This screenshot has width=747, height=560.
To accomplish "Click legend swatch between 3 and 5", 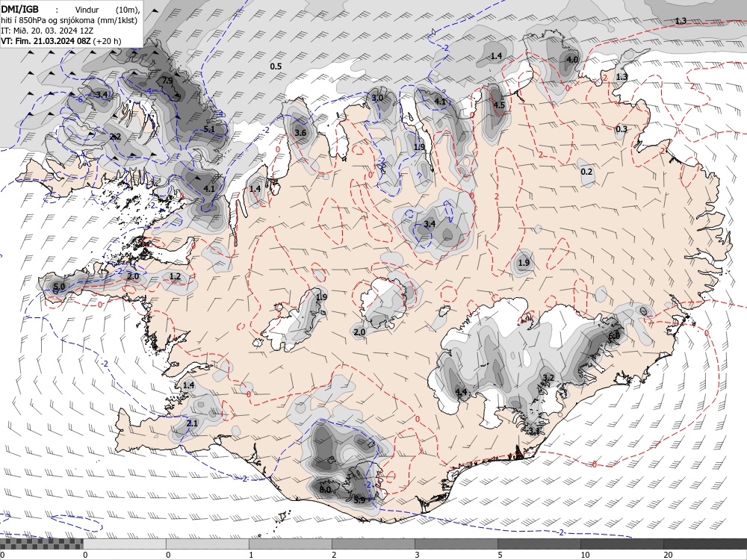I will tap(456, 544).
